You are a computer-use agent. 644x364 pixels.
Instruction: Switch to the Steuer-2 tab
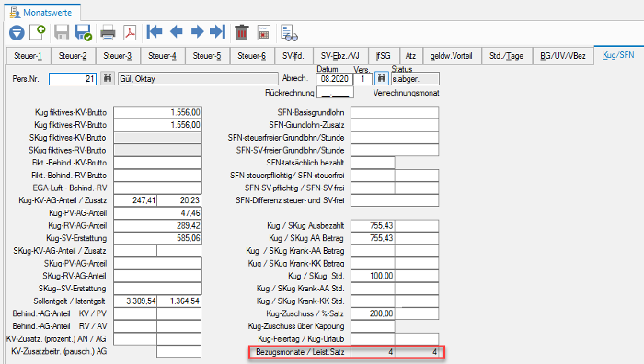pyautogui.click(x=73, y=56)
